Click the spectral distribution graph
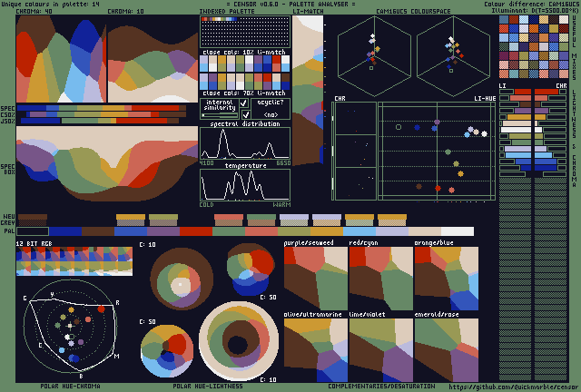The height and width of the screenshot is (392, 581). [245, 143]
